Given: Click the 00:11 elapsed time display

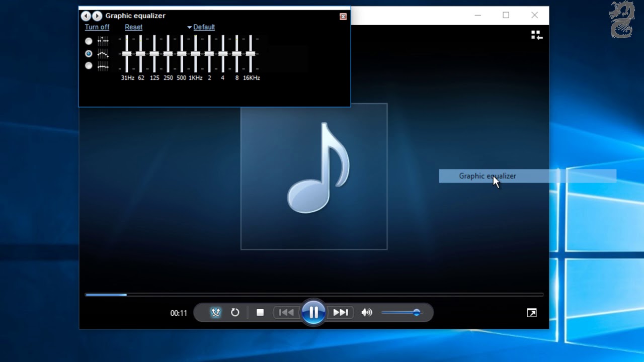Looking at the screenshot, I should [x=179, y=313].
